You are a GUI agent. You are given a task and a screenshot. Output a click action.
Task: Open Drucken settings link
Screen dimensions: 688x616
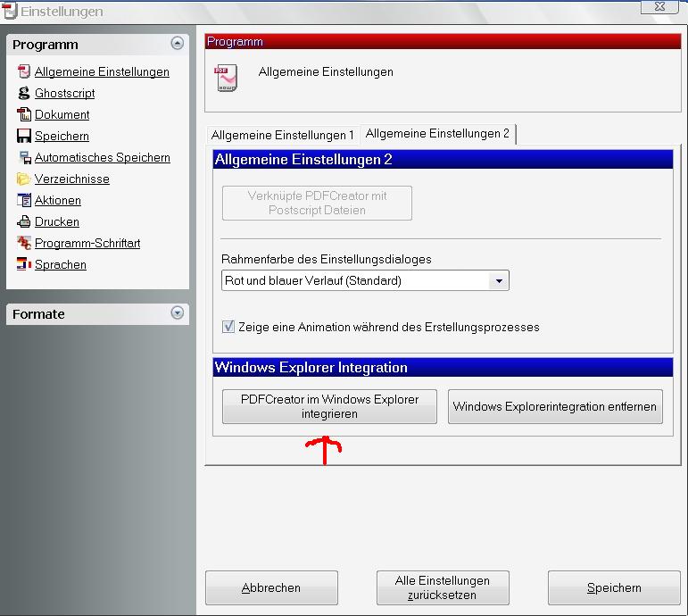56,221
